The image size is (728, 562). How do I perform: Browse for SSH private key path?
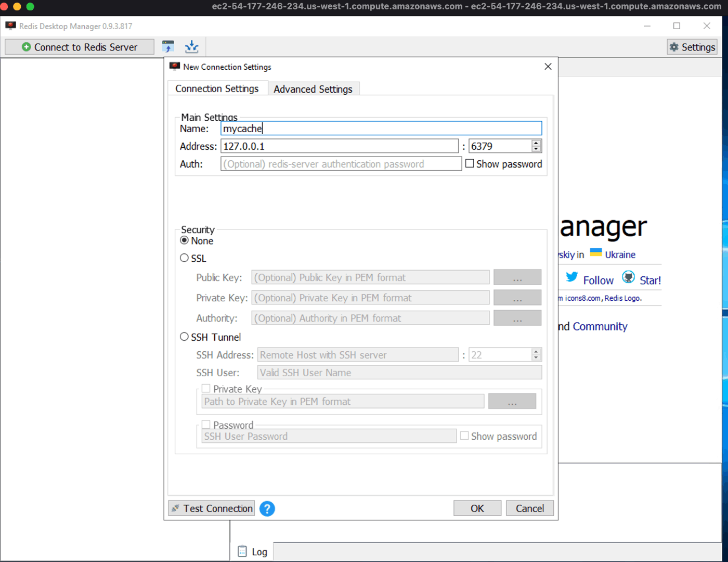(512, 401)
